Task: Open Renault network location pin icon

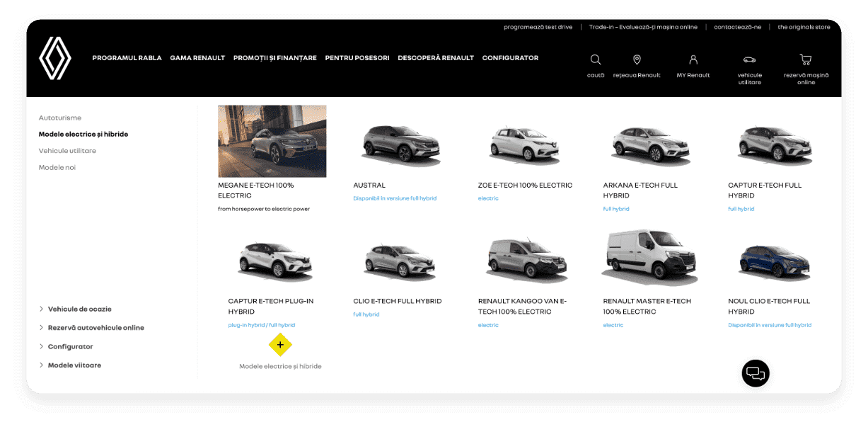Action: [x=637, y=59]
